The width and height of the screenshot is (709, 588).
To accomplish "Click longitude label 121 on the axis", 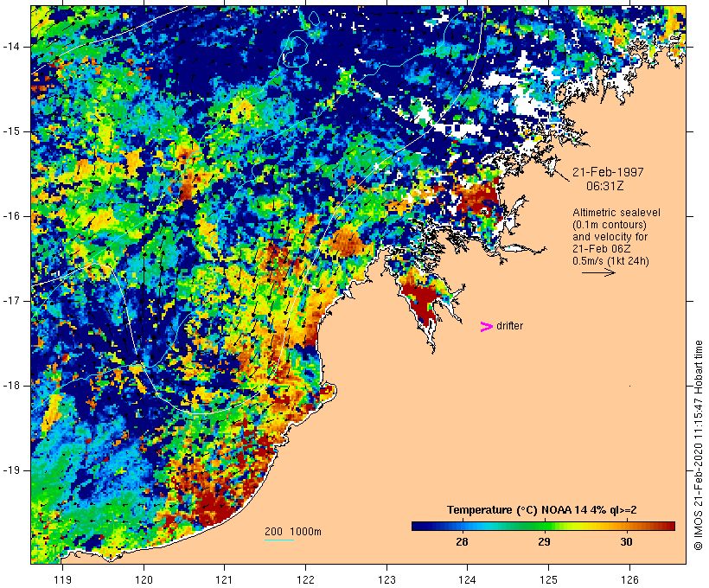I will pyautogui.click(x=224, y=579).
